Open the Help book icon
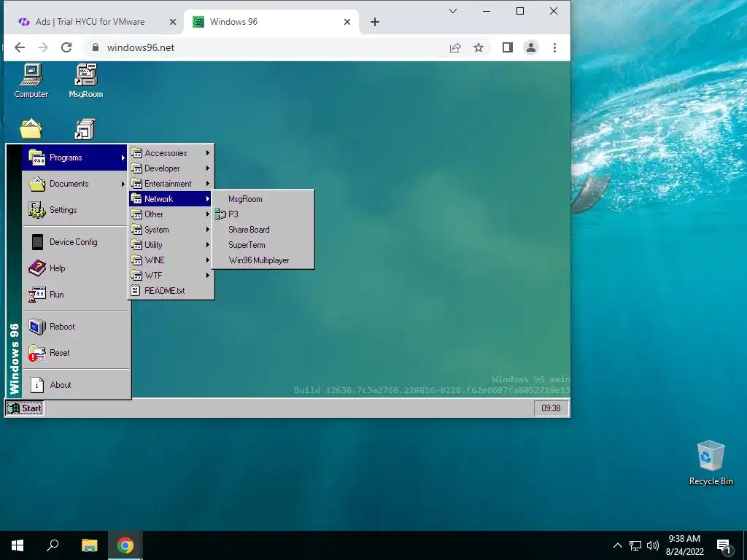Viewport: 747px width, 560px height. 36,268
